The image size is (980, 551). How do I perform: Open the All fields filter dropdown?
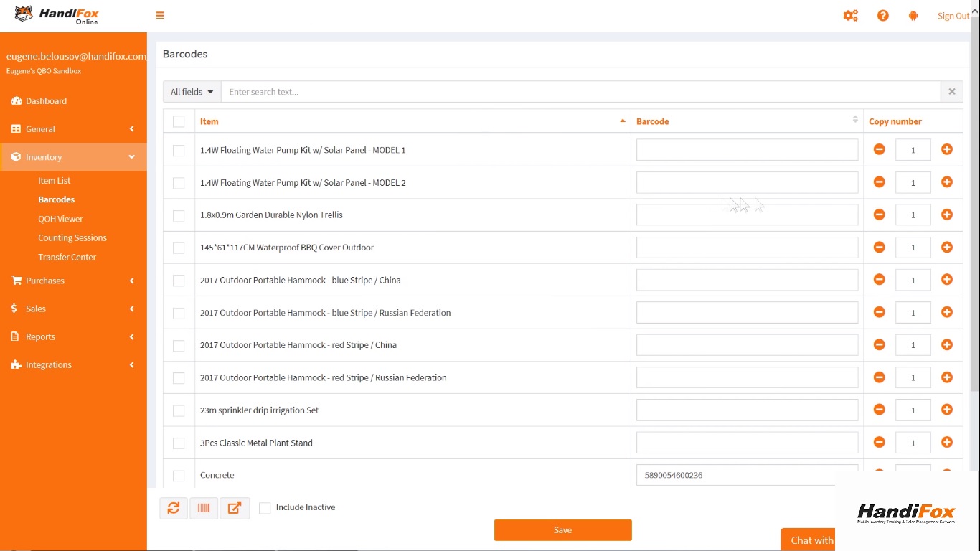click(192, 92)
